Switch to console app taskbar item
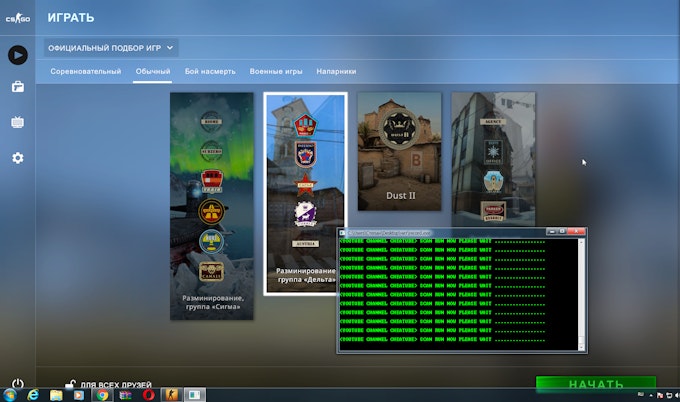The height and width of the screenshot is (402, 680). [x=195, y=395]
